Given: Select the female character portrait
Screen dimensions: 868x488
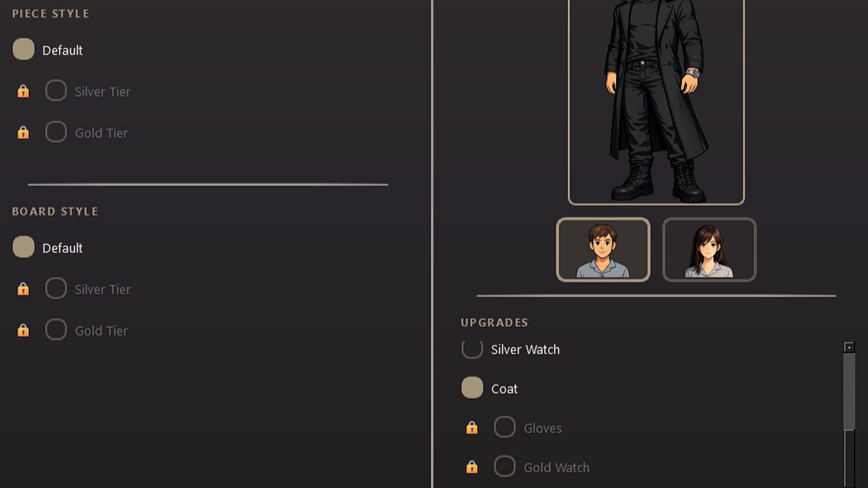Looking at the screenshot, I should point(709,250).
